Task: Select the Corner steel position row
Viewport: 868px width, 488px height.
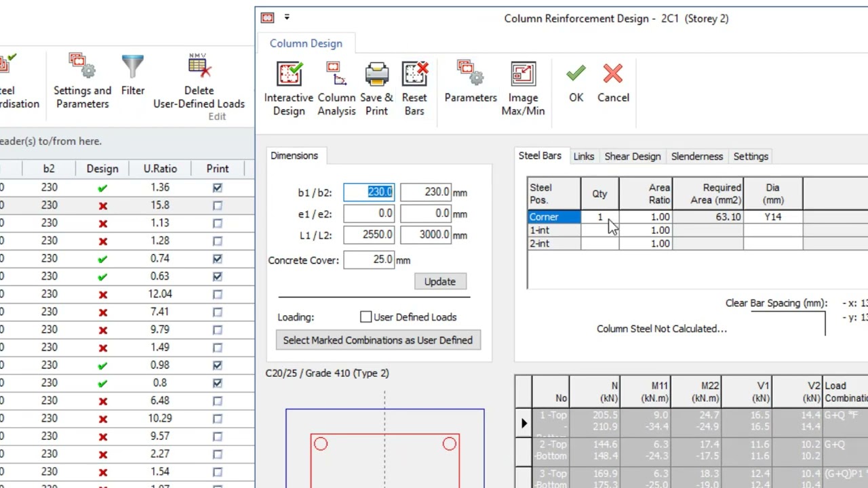Action: click(554, 217)
